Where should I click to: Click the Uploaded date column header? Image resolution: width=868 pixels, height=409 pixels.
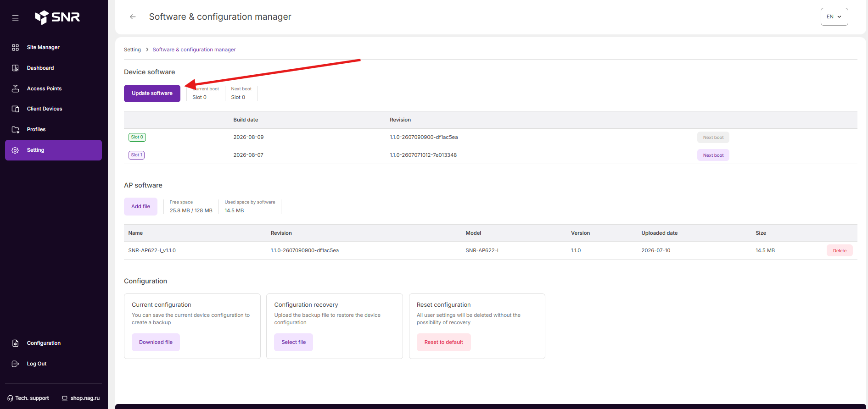click(659, 233)
